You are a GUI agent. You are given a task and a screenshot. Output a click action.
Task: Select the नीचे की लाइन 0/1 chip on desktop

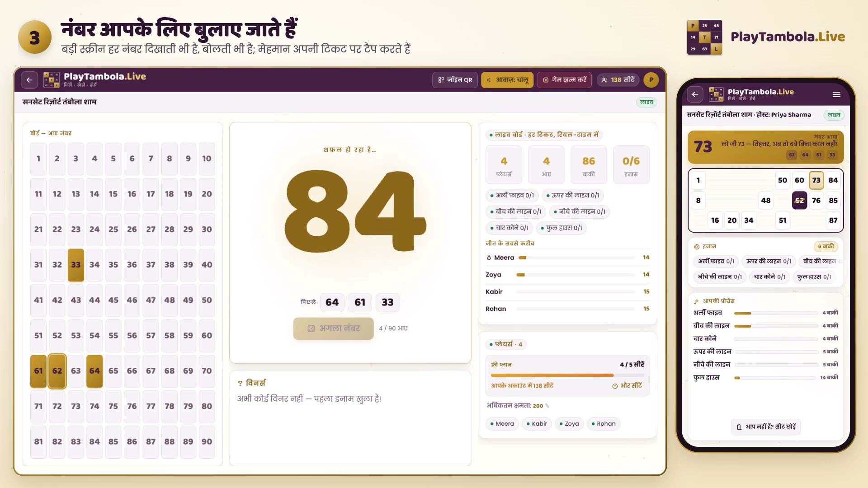[579, 211]
